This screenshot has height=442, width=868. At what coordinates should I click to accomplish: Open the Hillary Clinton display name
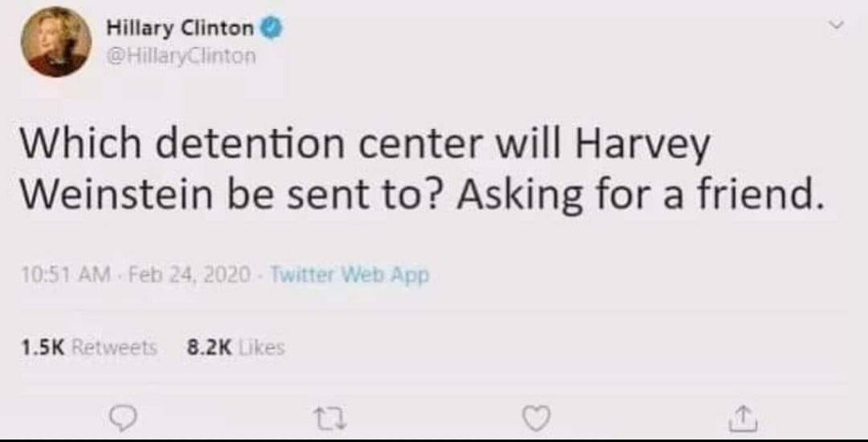[x=181, y=27]
